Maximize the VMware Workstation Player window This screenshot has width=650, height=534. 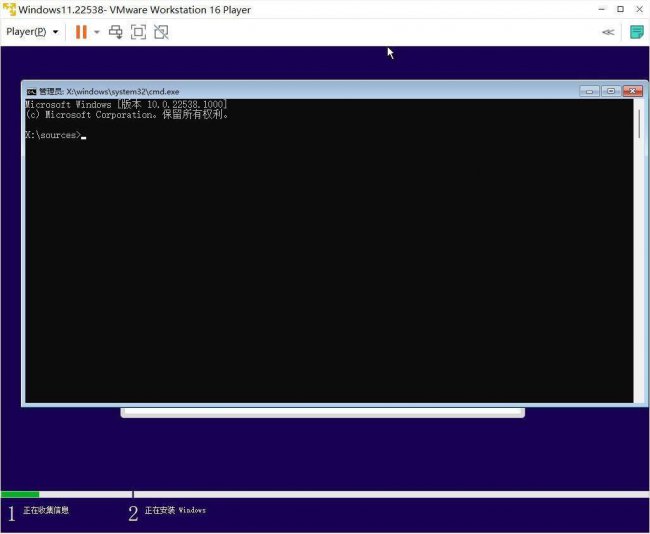click(621, 9)
